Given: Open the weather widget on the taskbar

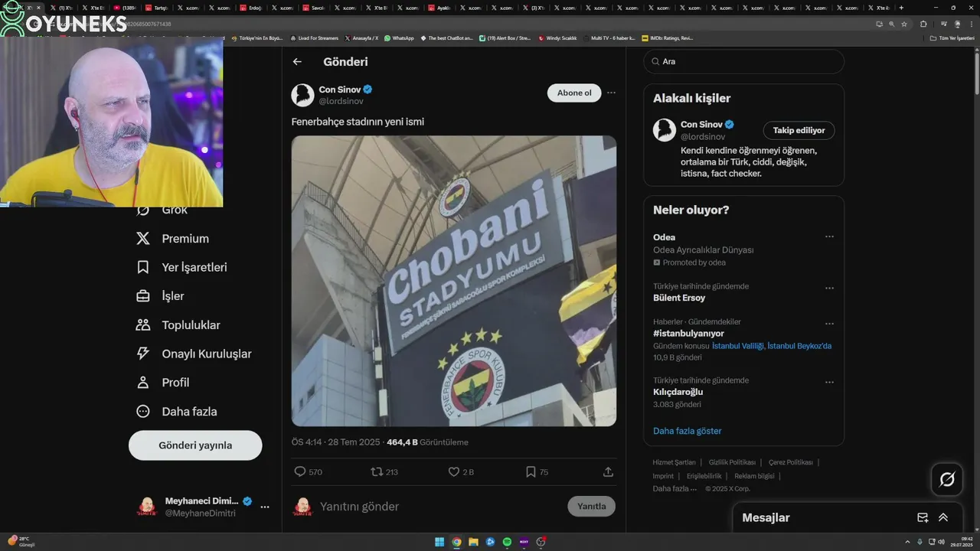Looking at the screenshot, I should [x=21, y=542].
